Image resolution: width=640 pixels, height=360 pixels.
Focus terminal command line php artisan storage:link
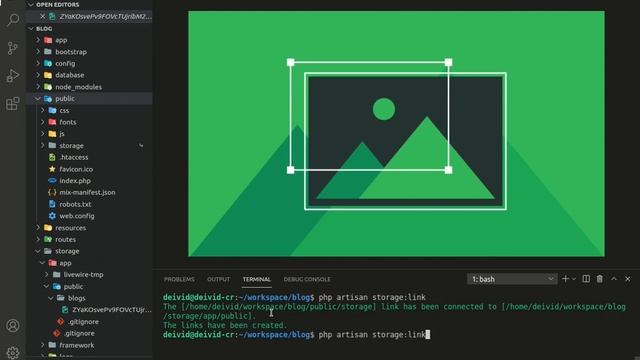coord(372,335)
